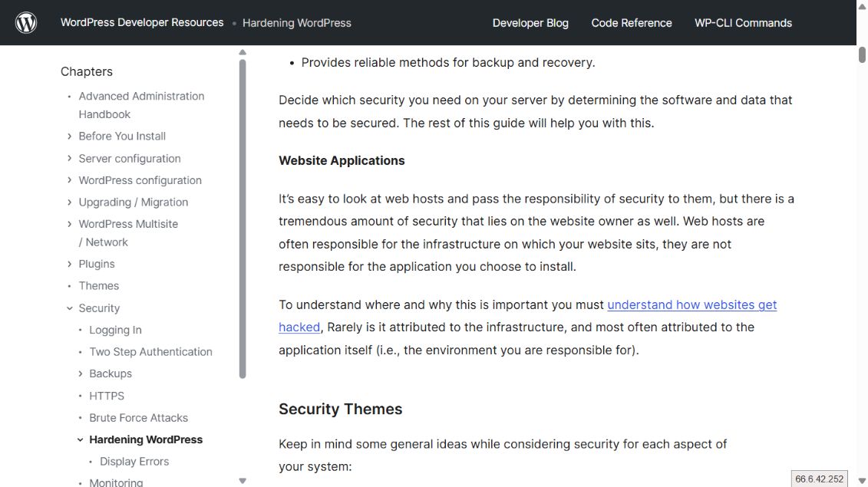Open the Security chapter page
This screenshot has height=487, width=868.
point(99,308)
